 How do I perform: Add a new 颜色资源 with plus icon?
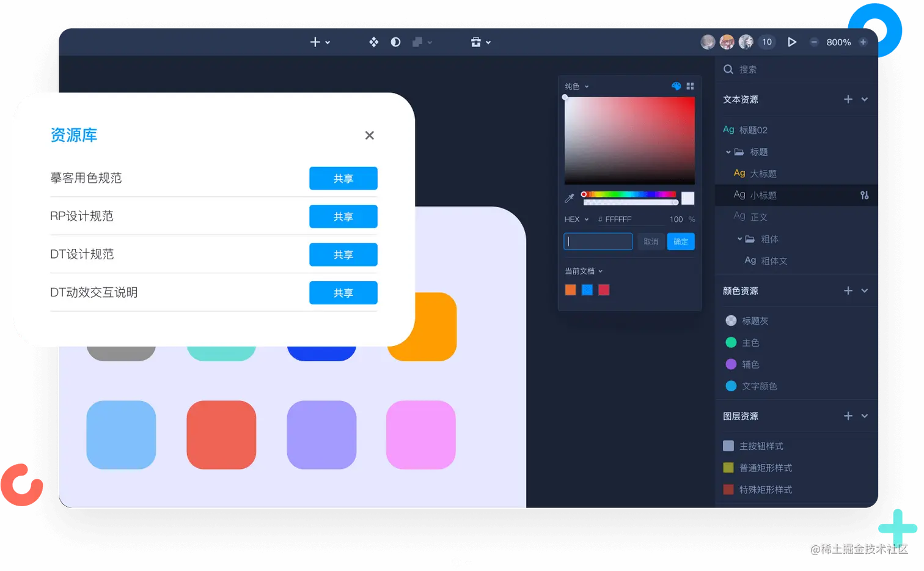tap(848, 290)
